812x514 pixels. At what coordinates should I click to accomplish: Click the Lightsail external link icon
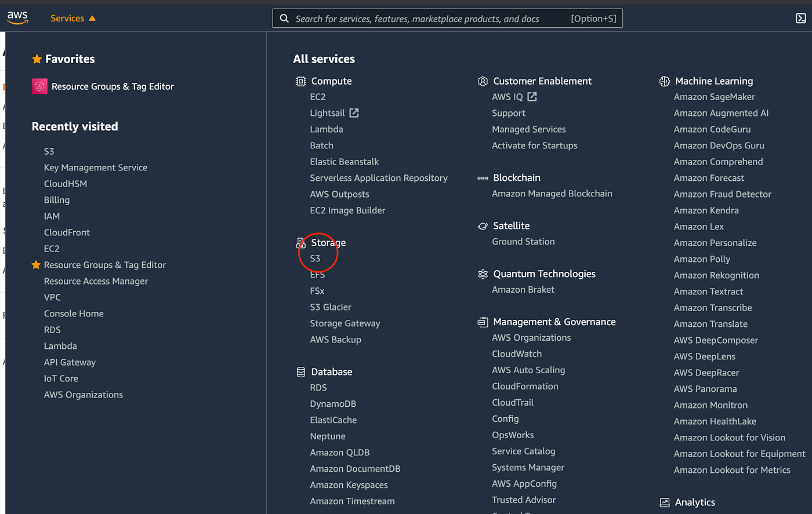coord(354,113)
